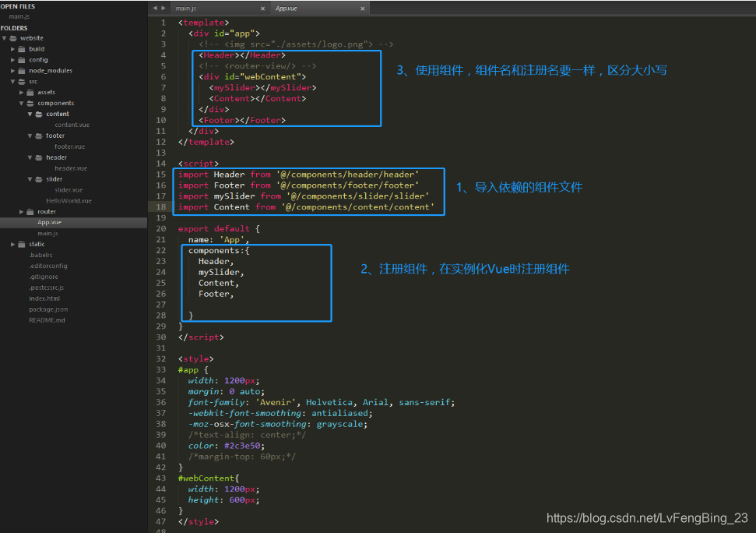Image resolution: width=756 pixels, height=533 pixels.
Task: Expand the config folder arrow
Action: (12, 60)
